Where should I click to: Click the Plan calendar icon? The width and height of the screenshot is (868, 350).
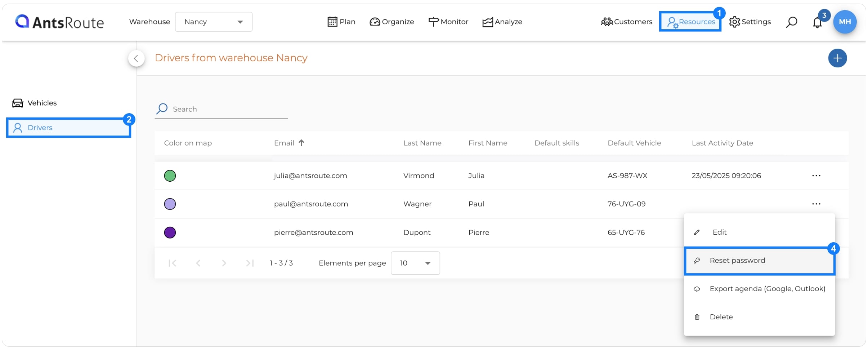click(332, 22)
